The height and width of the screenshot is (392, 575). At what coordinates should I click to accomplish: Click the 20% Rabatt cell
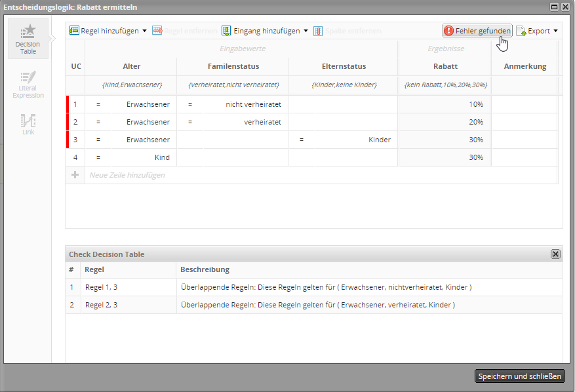pyautogui.click(x=445, y=122)
